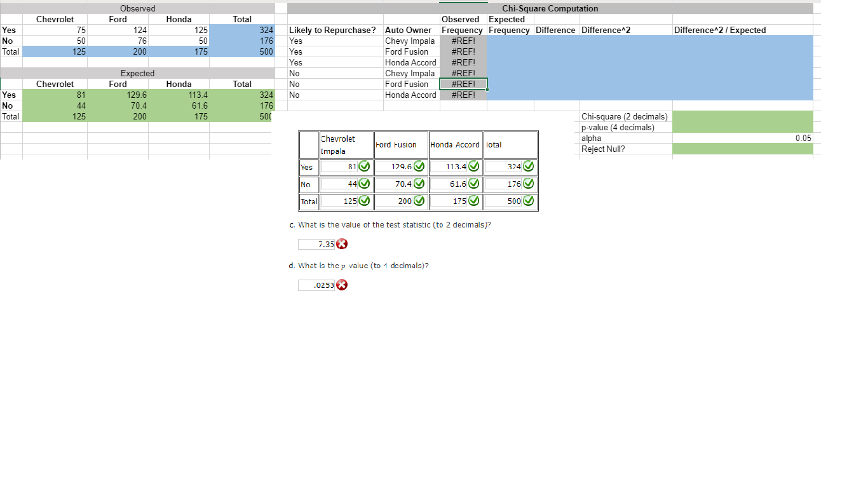Select the #REF! cell in Yes Ford Fusion row
The width and height of the screenshot is (868, 488).
[x=463, y=51]
